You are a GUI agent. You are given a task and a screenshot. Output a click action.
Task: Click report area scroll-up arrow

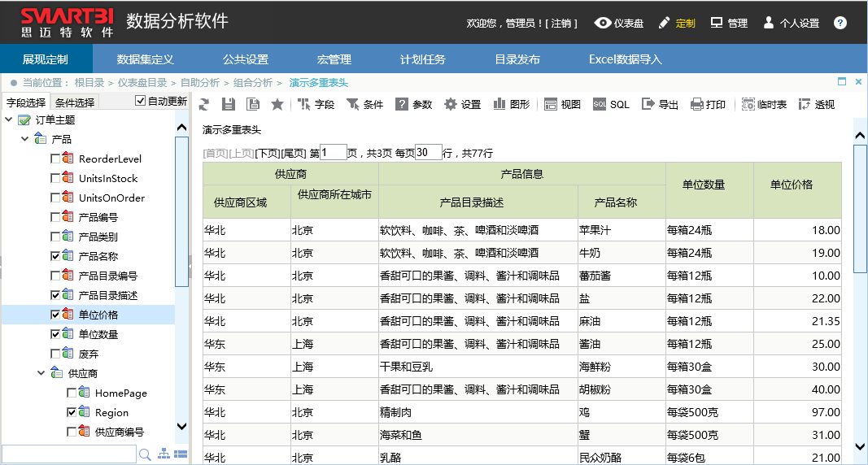click(860, 136)
